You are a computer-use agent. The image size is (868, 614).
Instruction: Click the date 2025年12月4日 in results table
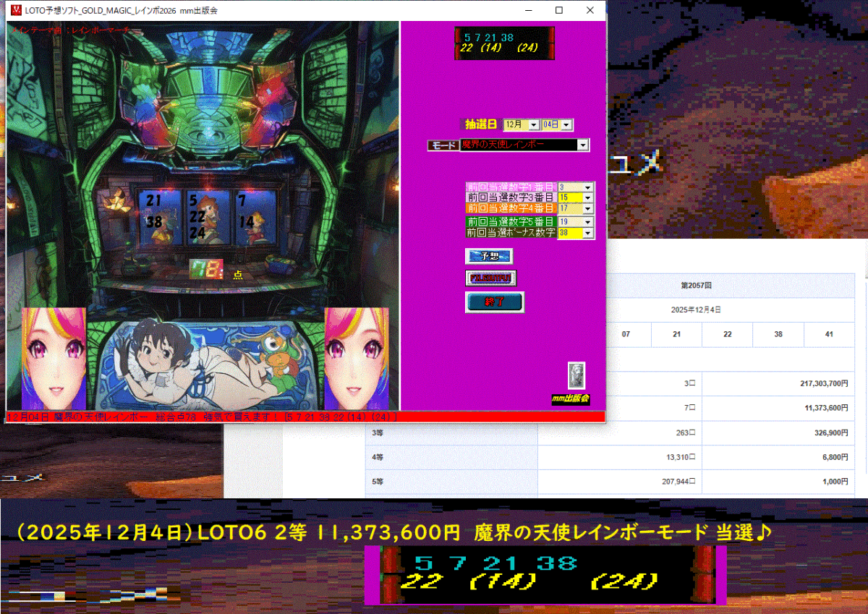click(x=694, y=310)
